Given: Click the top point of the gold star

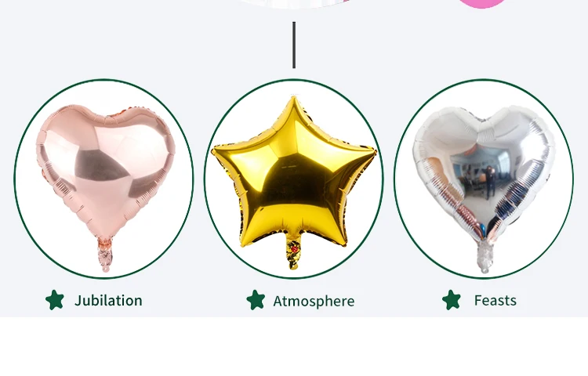Looking at the screenshot, I should (x=294, y=101).
